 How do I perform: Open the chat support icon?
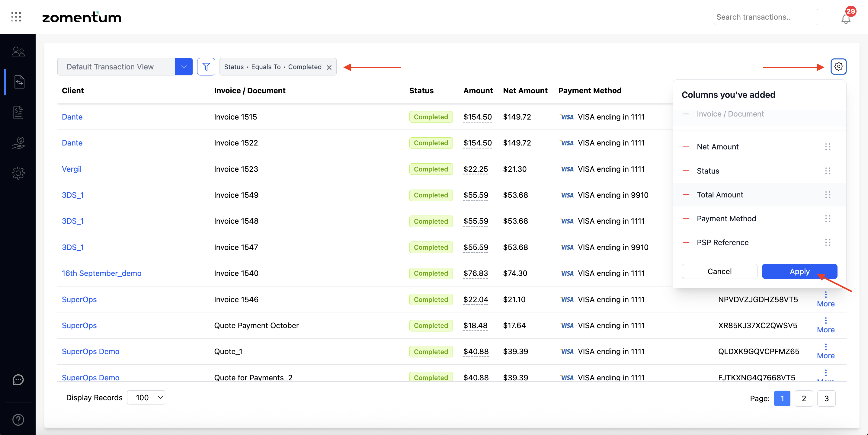[x=18, y=380]
